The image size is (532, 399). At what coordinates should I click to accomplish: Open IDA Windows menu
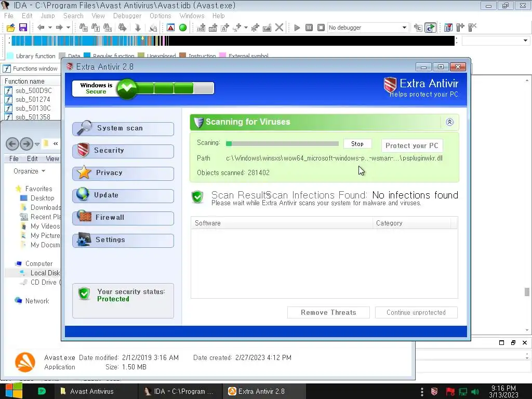click(x=192, y=16)
